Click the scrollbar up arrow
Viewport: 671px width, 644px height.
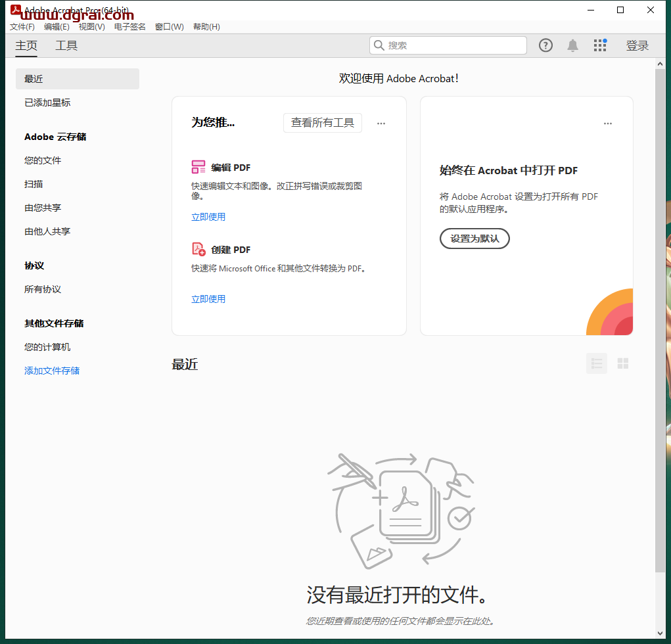tap(660, 64)
